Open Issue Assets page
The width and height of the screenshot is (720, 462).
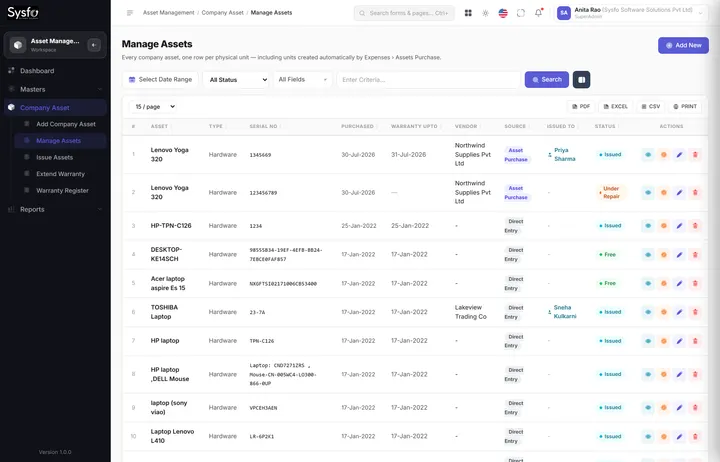pos(61,157)
